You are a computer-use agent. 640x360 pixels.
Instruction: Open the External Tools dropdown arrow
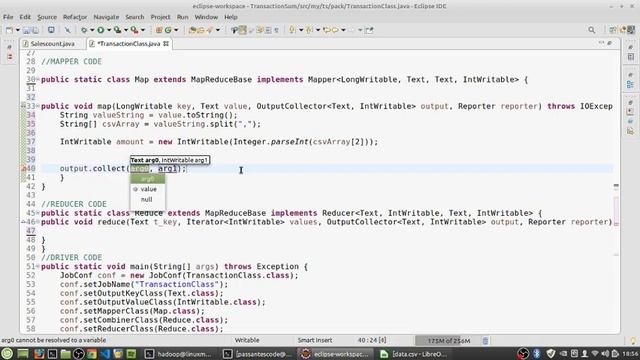click(143, 30)
